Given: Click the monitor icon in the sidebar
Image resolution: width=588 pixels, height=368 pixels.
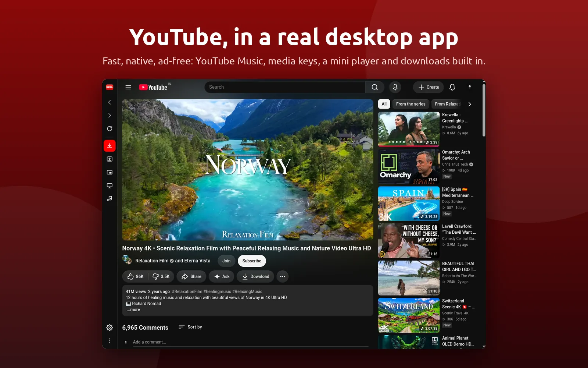Looking at the screenshot, I should pos(110,185).
